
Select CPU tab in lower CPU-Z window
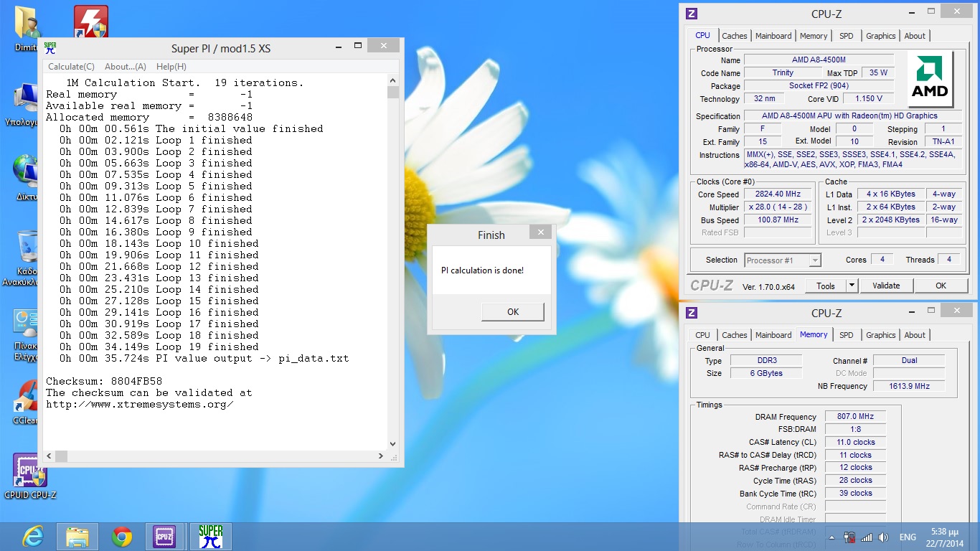(x=703, y=335)
